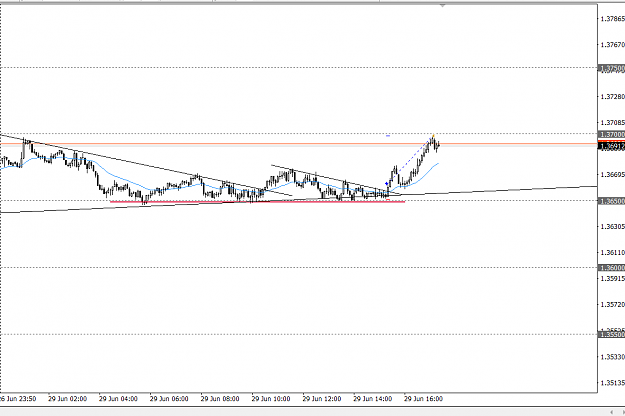The width and height of the screenshot is (625, 416).
Task: Click the orange trade-exit marker at the price peak
Action: 433,136
